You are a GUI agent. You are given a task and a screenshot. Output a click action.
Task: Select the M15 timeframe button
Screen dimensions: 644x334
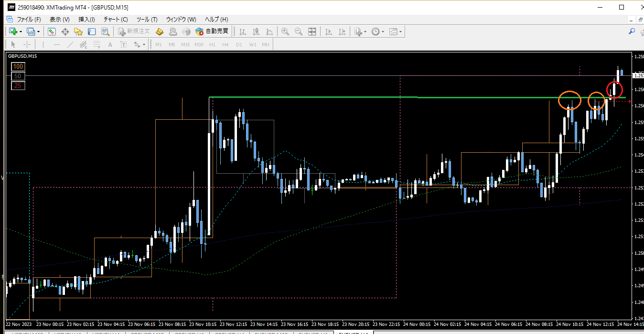pos(185,44)
